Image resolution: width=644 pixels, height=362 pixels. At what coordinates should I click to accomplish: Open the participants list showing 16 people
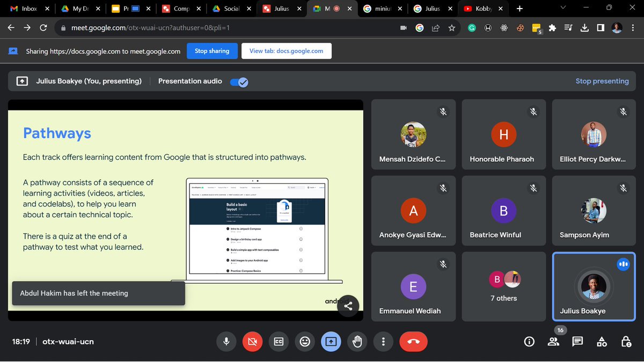pos(553,342)
